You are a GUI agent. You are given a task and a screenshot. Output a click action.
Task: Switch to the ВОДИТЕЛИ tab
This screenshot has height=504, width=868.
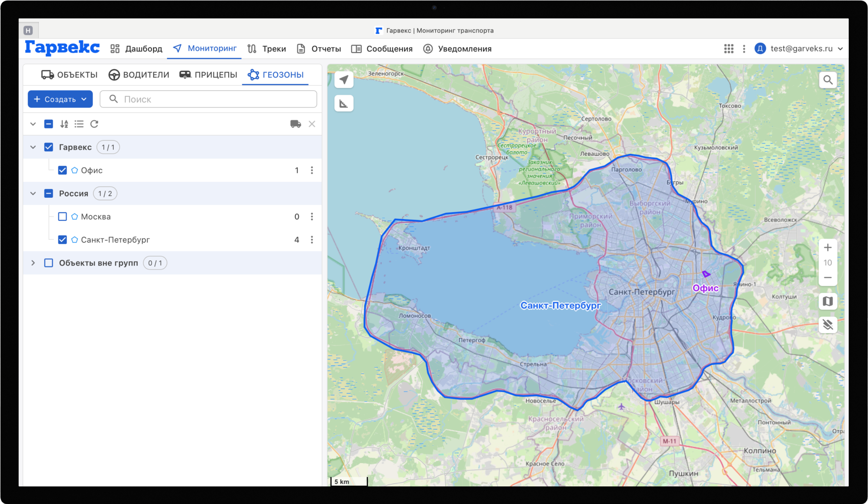(x=139, y=75)
